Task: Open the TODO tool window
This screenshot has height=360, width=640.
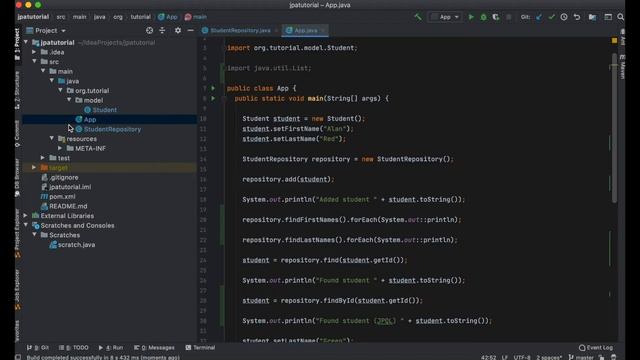Action: point(73,348)
